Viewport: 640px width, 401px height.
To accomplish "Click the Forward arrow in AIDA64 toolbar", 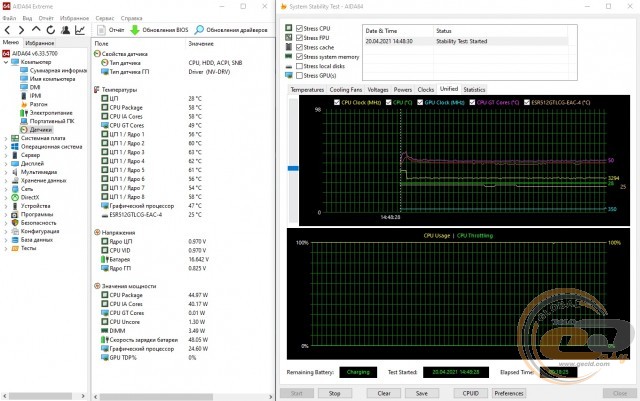I will point(22,30).
